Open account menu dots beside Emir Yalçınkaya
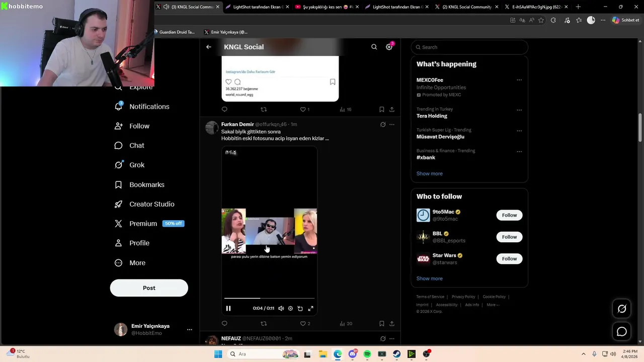The height and width of the screenshot is (362, 644). tap(190, 330)
